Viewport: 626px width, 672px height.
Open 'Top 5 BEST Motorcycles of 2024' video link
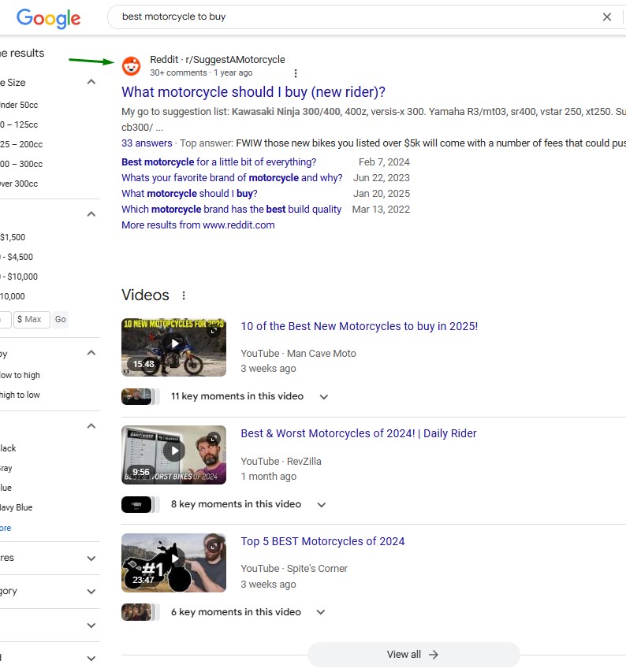[322, 541]
